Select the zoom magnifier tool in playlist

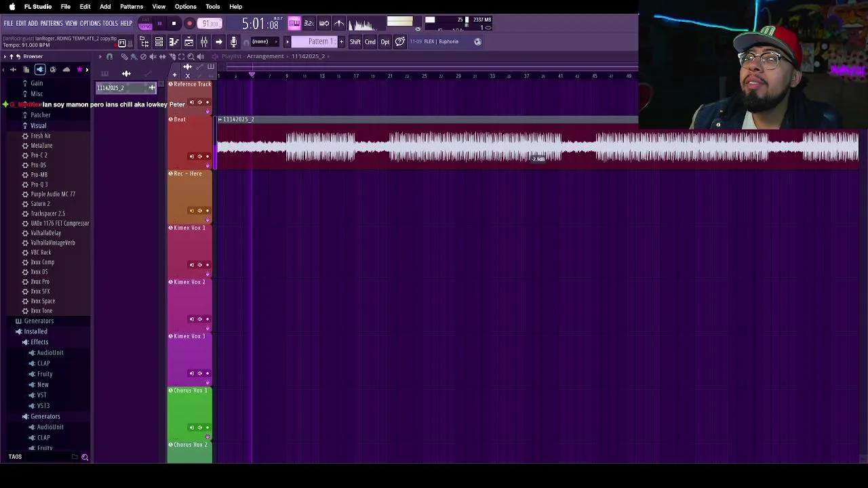191,57
